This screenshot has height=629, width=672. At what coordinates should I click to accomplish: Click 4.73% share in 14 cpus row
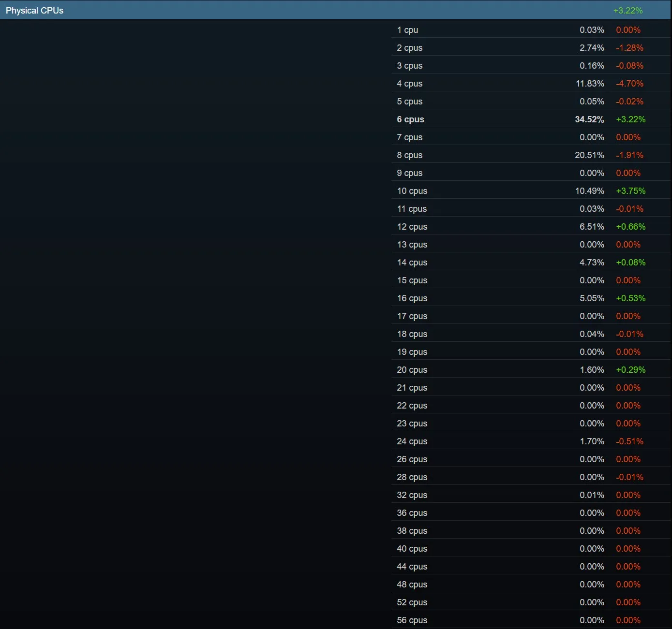pyautogui.click(x=592, y=263)
